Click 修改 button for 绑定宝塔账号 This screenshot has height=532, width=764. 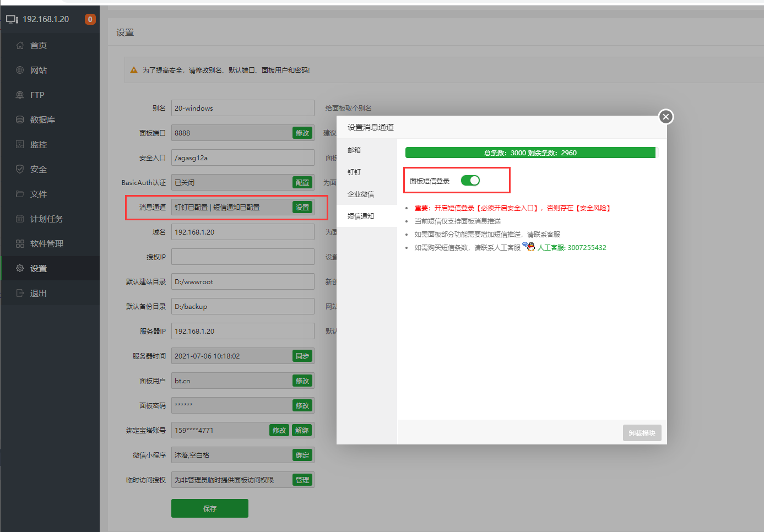[x=279, y=430]
